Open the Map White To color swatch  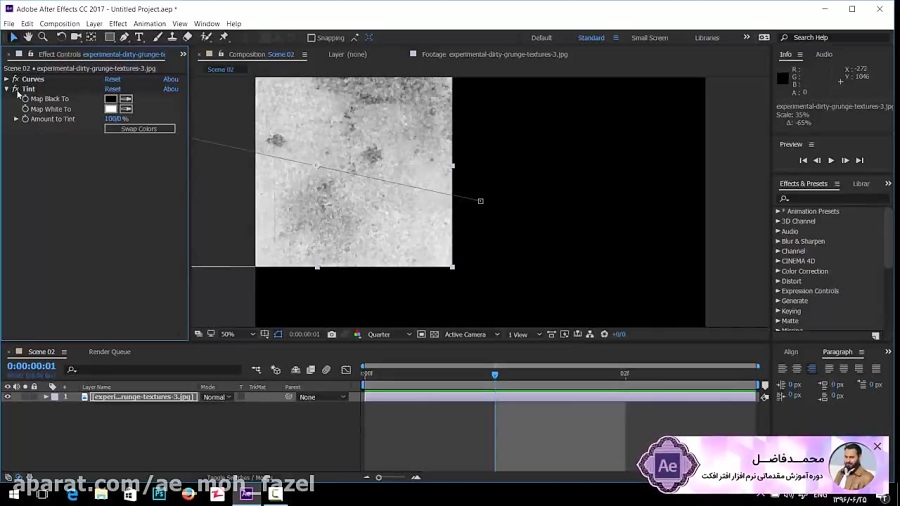pos(111,109)
